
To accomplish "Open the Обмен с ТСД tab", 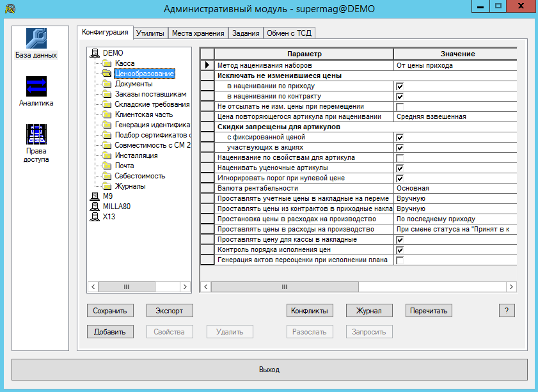I will 289,33.
